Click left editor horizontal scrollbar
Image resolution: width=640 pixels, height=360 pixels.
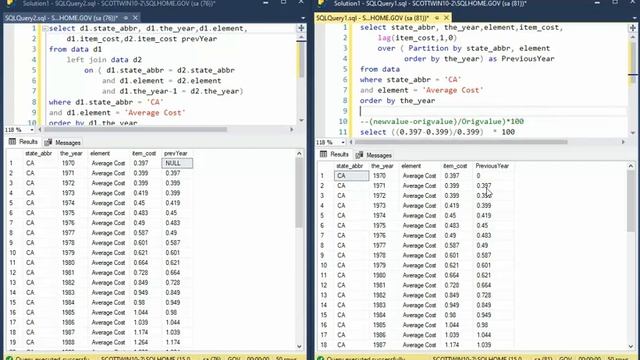[136, 129]
